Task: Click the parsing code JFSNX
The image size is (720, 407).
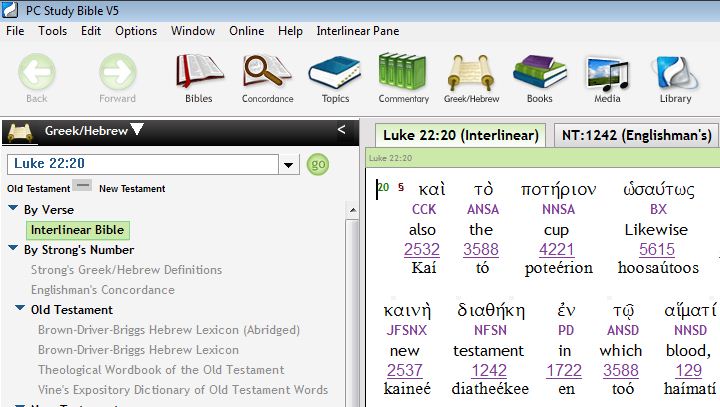Action: tap(406, 330)
